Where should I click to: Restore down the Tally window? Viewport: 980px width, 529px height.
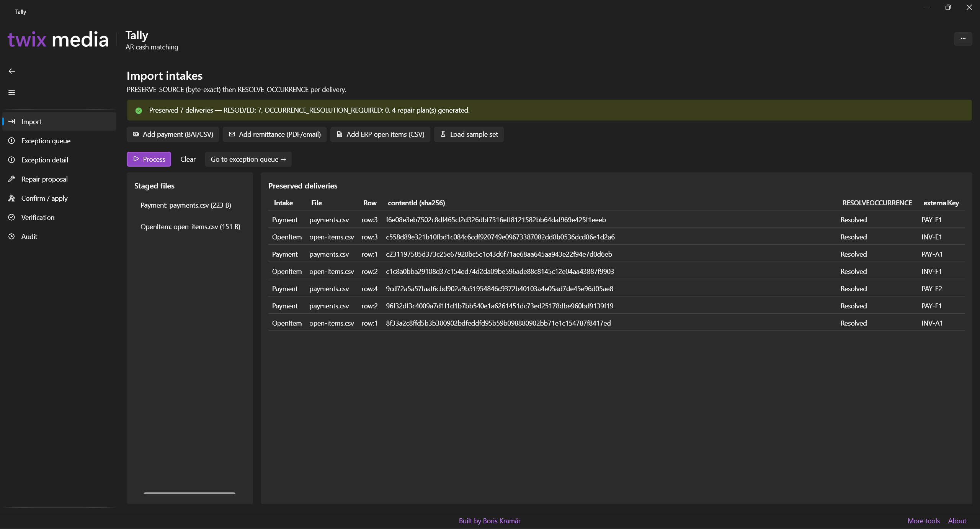tap(948, 7)
